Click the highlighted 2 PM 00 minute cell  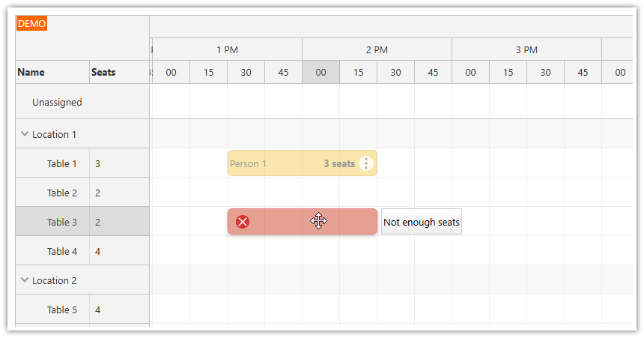pyautogui.click(x=321, y=73)
